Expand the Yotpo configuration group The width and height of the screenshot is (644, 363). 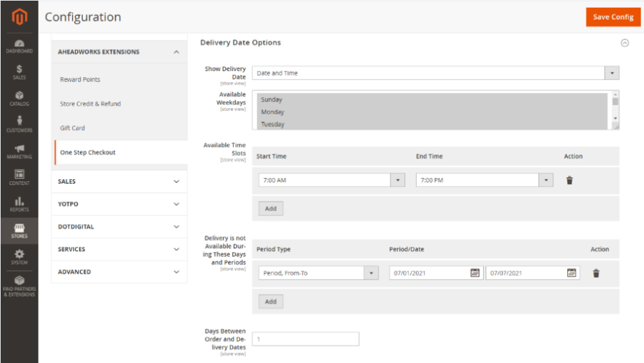tap(119, 204)
